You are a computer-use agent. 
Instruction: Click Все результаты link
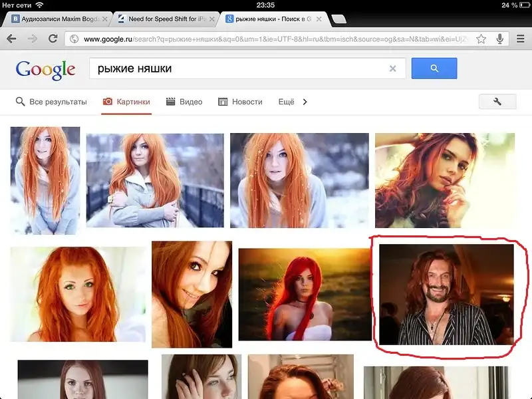[51, 102]
